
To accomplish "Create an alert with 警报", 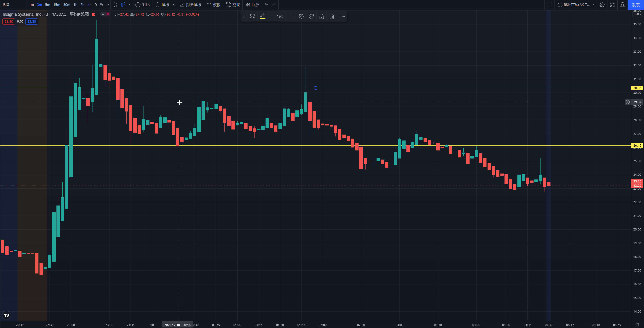I will (233, 5).
